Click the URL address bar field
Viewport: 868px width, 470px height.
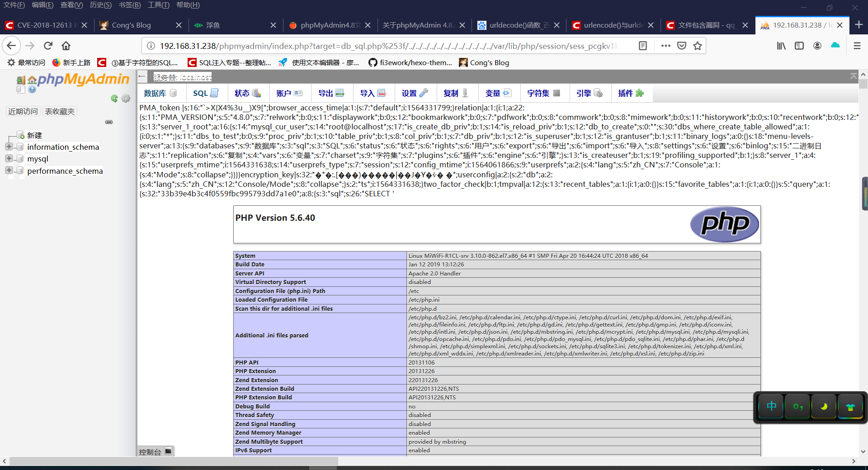point(389,46)
